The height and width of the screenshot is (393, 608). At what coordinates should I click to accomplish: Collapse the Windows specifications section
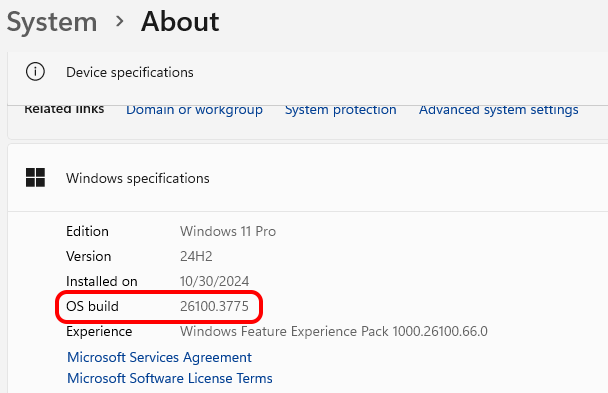tap(307, 178)
